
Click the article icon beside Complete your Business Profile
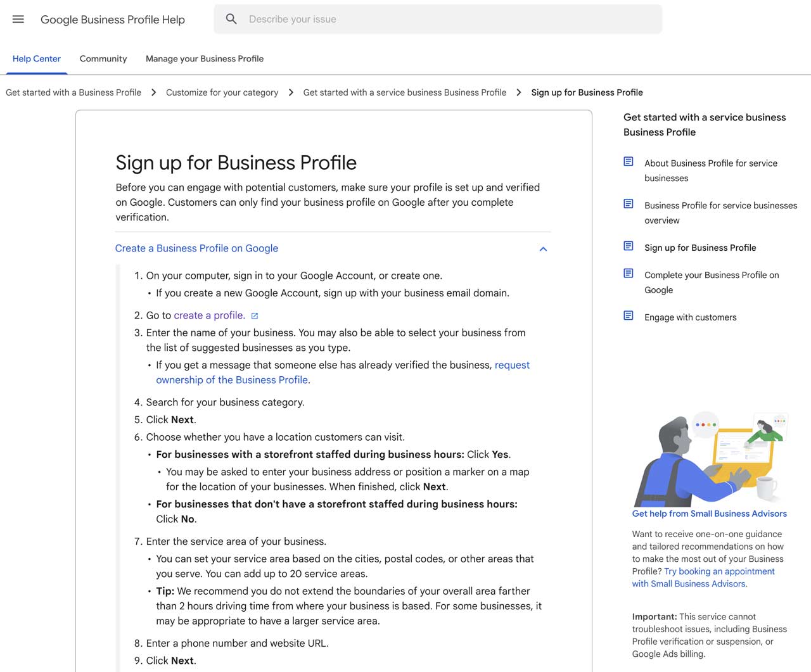(628, 274)
